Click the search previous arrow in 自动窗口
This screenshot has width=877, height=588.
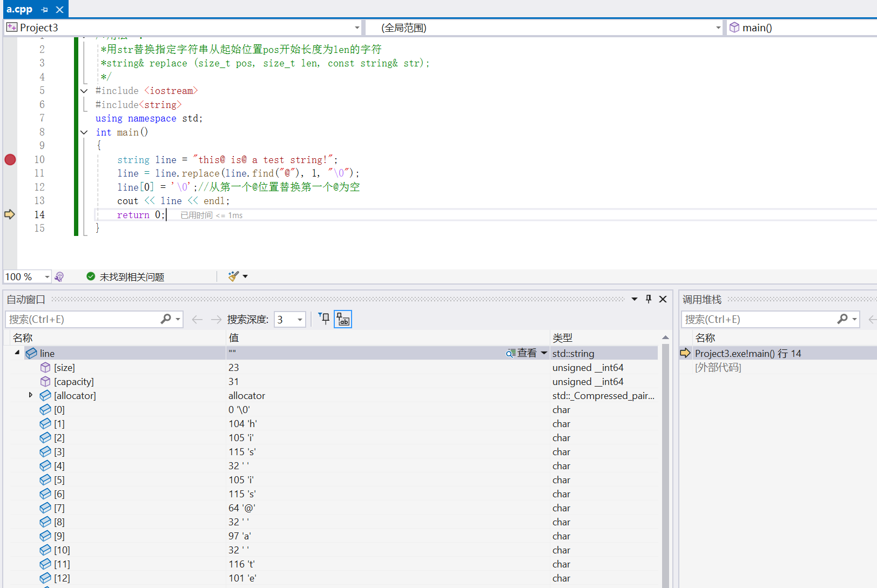tap(198, 320)
